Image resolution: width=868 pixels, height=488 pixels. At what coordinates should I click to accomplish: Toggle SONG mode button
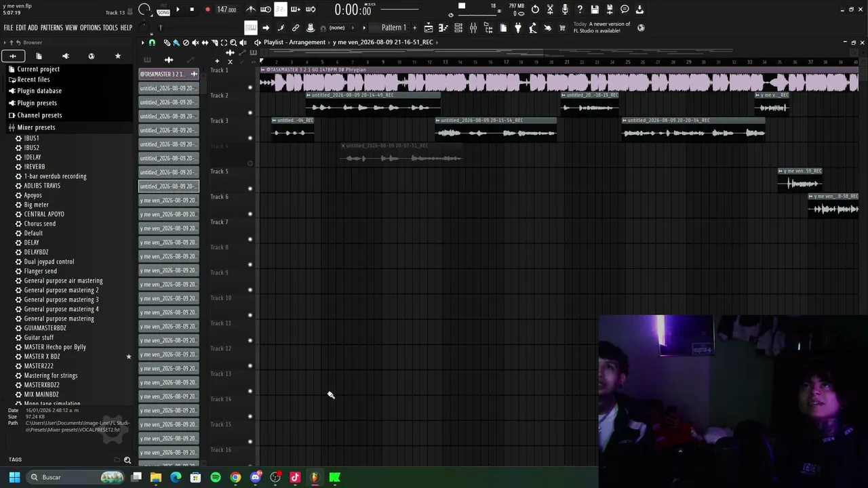point(163,12)
